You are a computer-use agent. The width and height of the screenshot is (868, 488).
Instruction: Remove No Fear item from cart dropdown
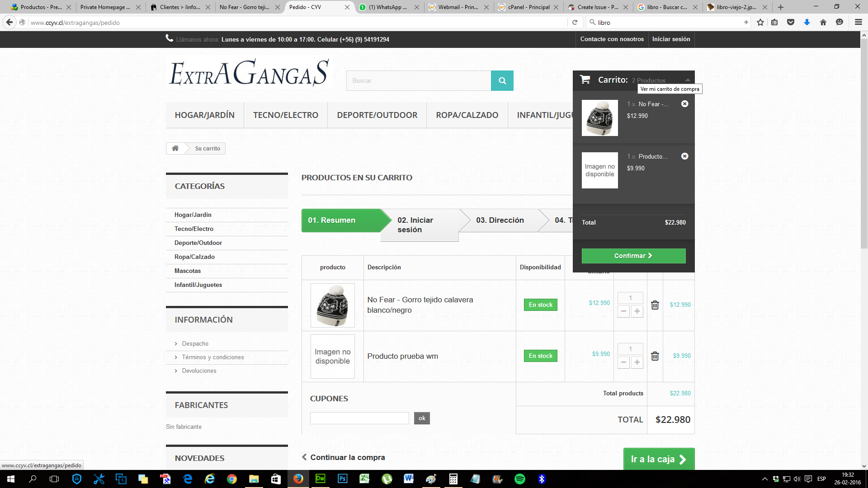click(x=684, y=104)
